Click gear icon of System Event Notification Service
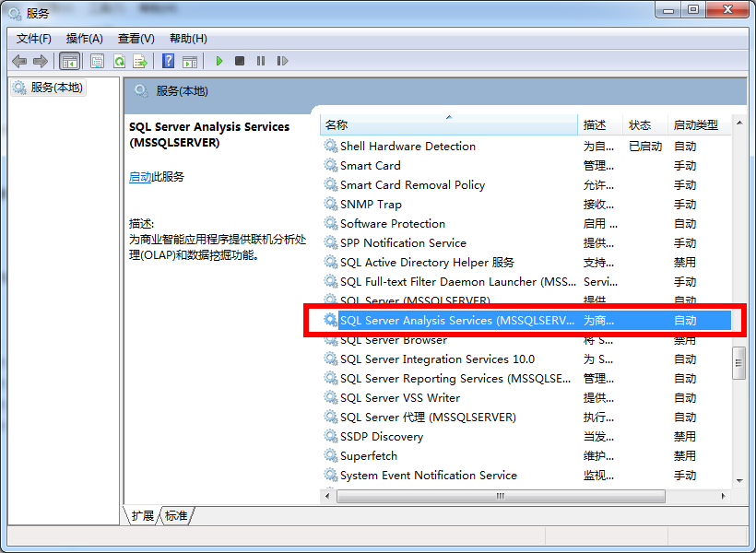756x553 pixels. [x=330, y=475]
